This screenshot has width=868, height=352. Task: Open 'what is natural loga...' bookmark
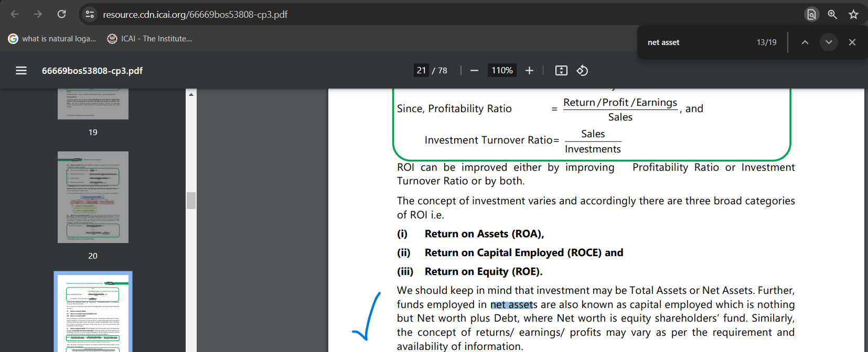click(52, 39)
